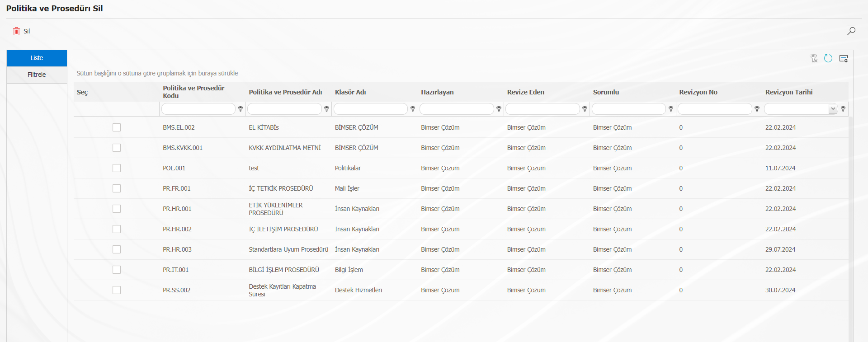Select the PR.HR.002 row checkbox
The image size is (868, 342).
[x=117, y=229]
